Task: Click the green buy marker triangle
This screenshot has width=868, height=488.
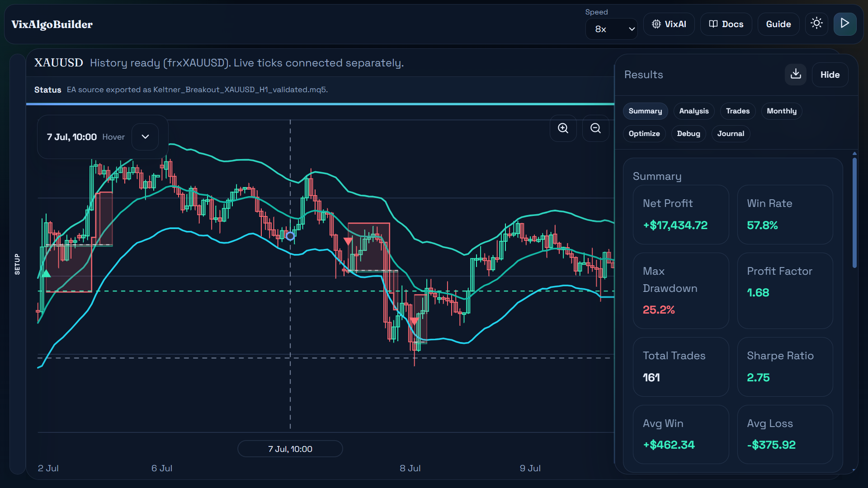Action: tap(46, 273)
